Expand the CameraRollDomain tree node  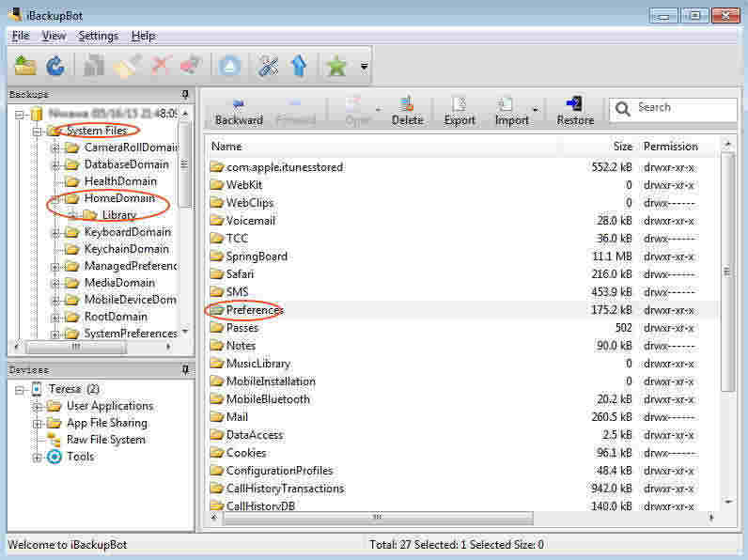55,148
